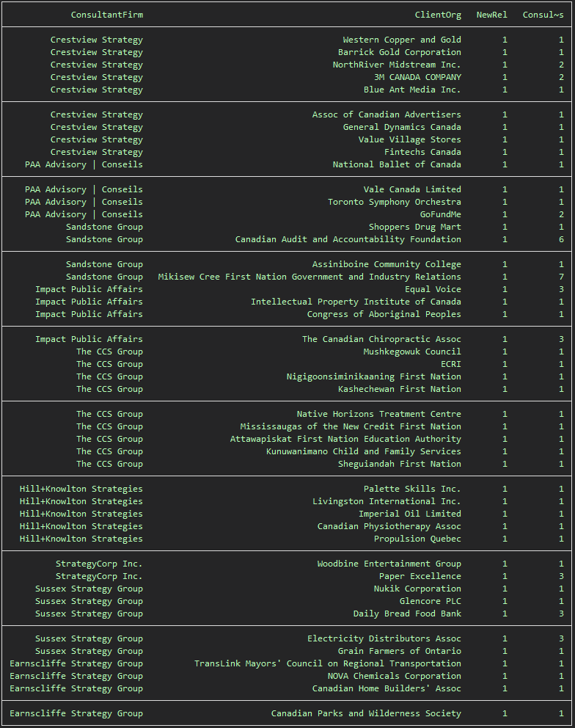Select Vale Canada Limited client

413,189
